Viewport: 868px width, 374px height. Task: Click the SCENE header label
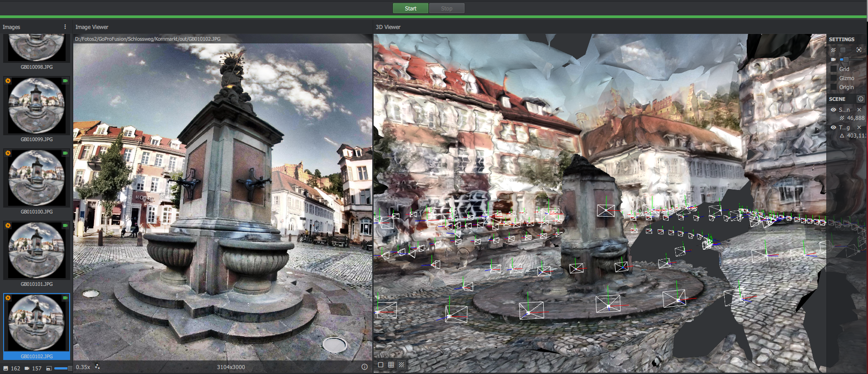[837, 99]
